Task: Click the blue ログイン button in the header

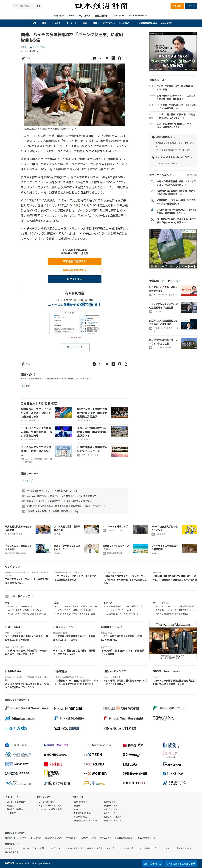Action: coord(191,6)
